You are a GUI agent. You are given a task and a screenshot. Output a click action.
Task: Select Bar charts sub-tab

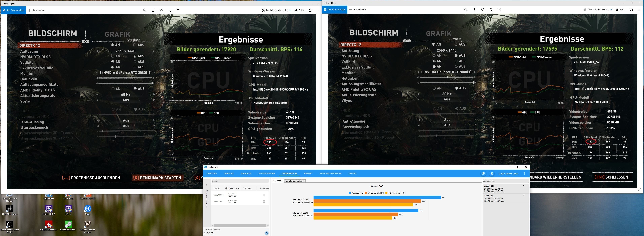(278, 181)
